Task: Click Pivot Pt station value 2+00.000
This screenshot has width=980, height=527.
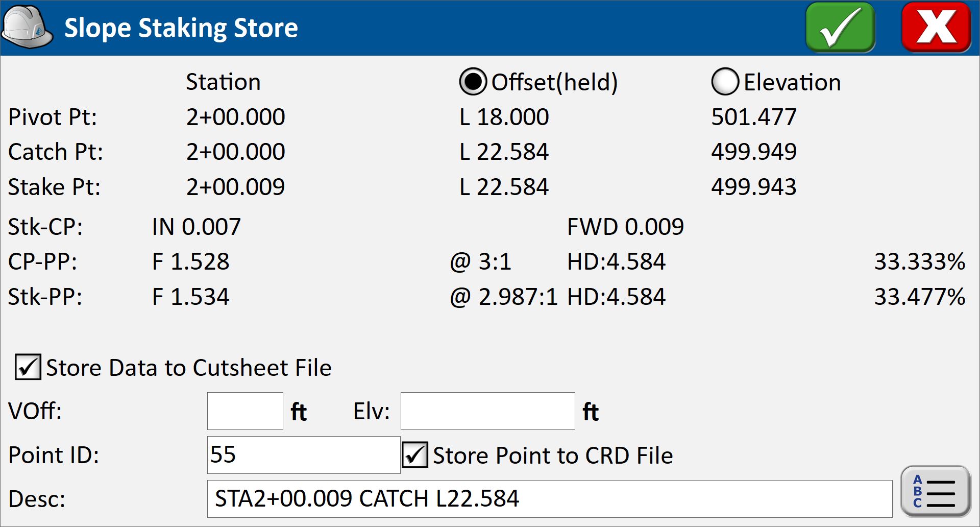Action: pos(235,117)
